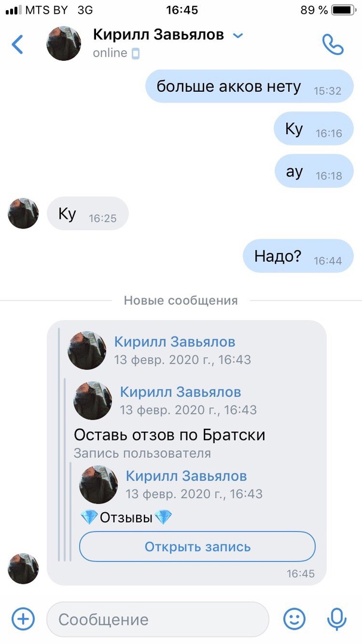Focus the Сообщение text input field

(x=158, y=619)
